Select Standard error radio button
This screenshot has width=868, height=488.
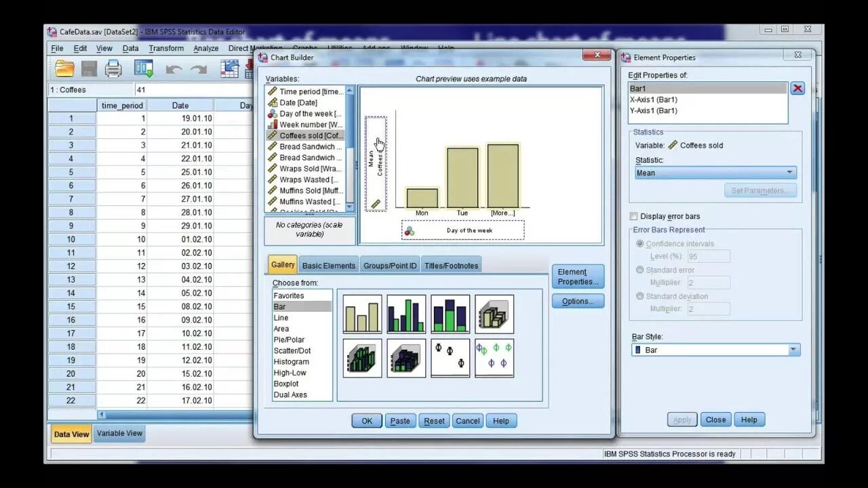tap(640, 270)
